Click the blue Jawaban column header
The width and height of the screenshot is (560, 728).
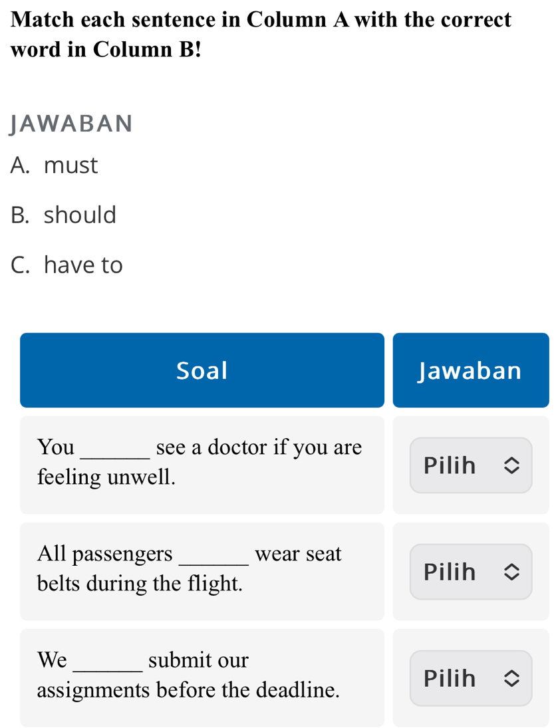pos(470,370)
